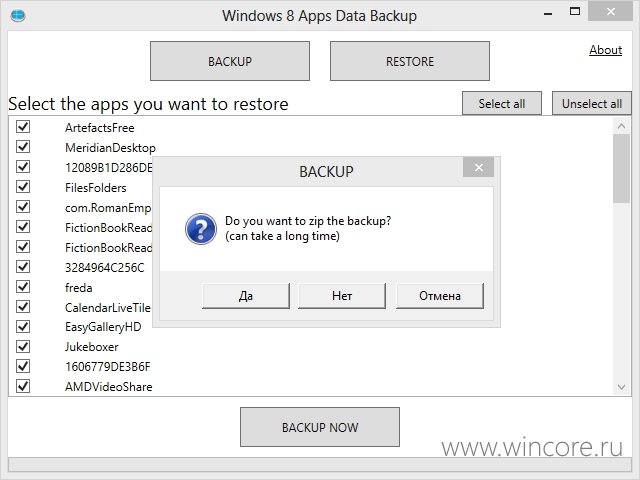Click the Select all button
640x480 pixels.
502,104
